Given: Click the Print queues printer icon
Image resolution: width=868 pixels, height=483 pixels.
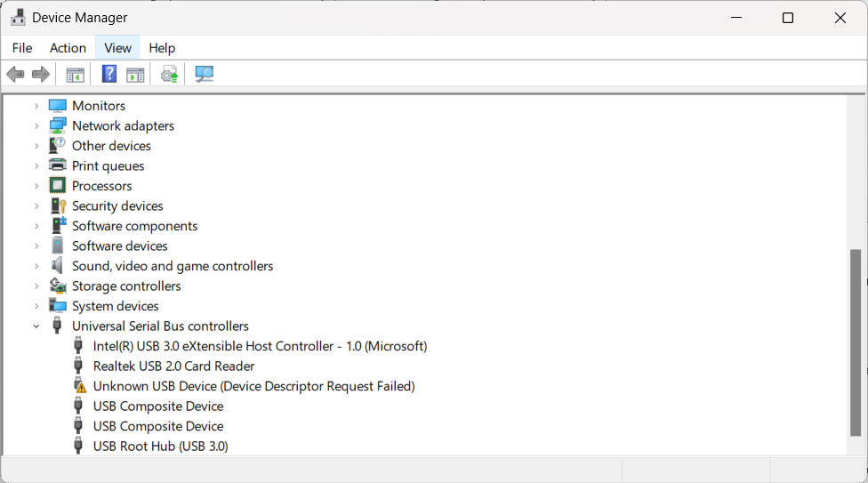Looking at the screenshot, I should (58, 165).
